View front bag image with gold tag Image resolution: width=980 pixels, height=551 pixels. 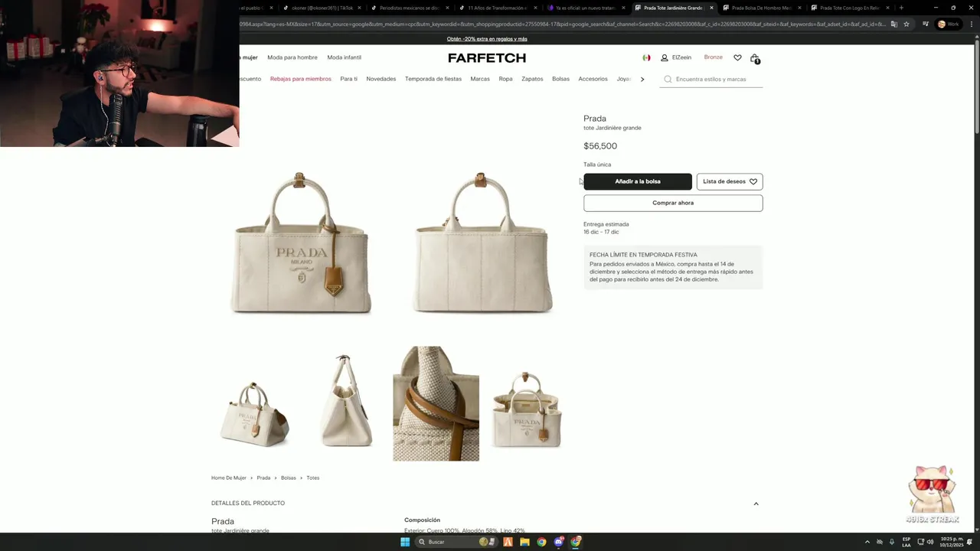click(x=301, y=243)
